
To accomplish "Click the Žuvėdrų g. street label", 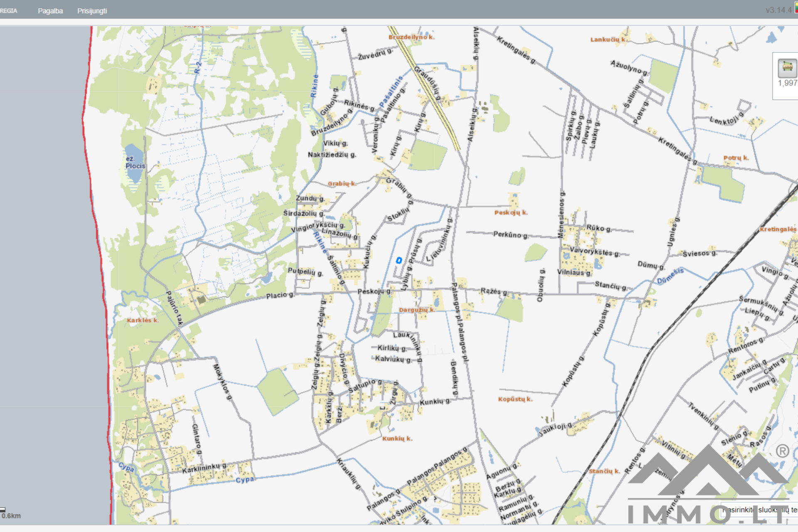I will (376, 54).
